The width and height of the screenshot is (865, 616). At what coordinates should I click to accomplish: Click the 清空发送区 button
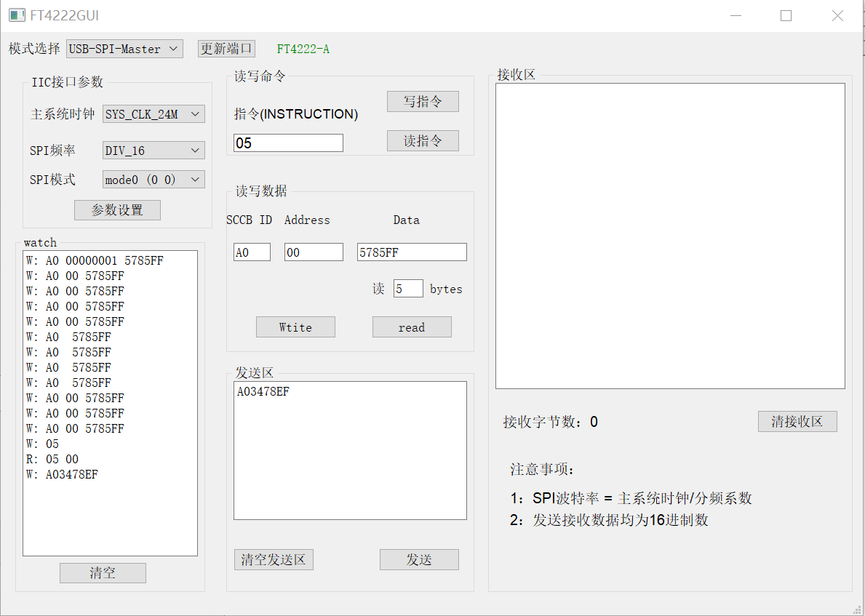(274, 559)
